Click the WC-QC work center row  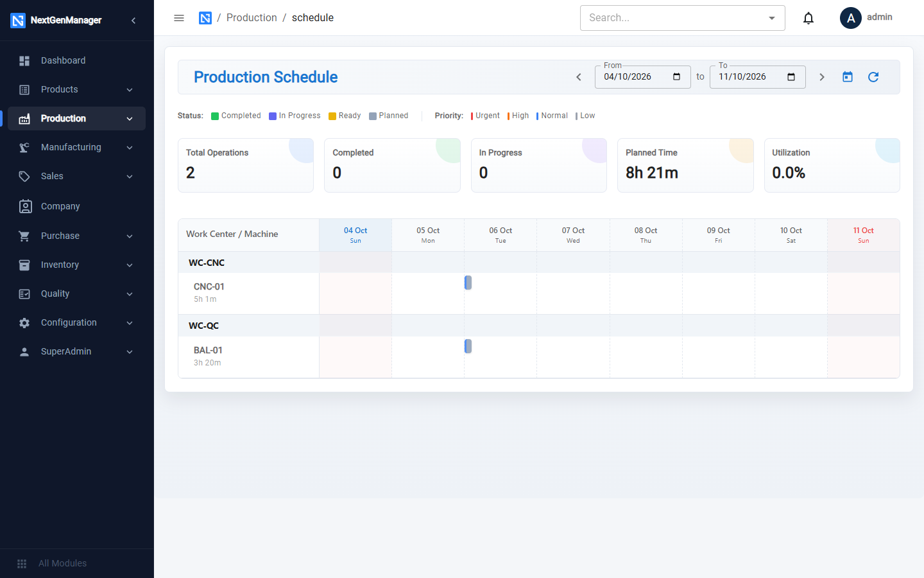pos(539,326)
